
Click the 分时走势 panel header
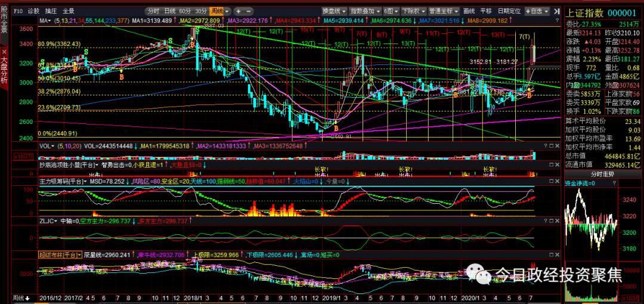(x=603, y=174)
